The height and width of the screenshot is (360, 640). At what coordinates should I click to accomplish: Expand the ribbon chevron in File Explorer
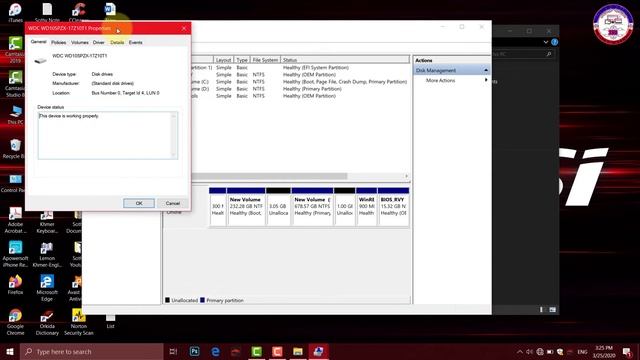coord(546,42)
